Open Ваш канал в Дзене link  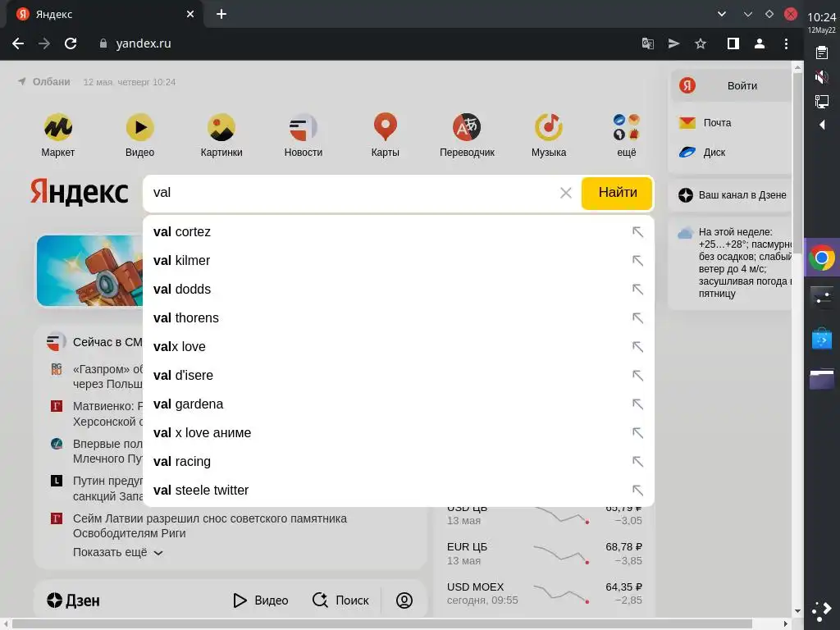(733, 195)
